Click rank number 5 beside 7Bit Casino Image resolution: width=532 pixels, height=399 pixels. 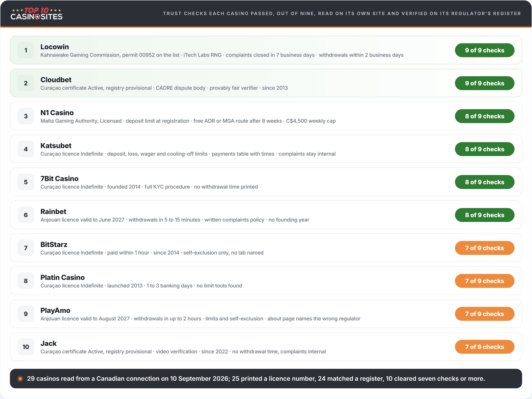click(26, 182)
